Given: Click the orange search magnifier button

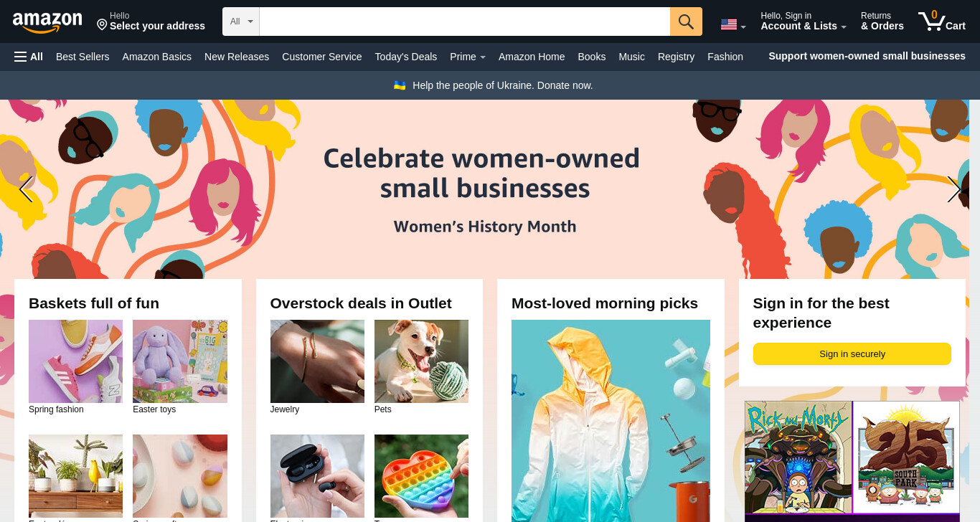Looking at the screenshot, I should point(686,22).
